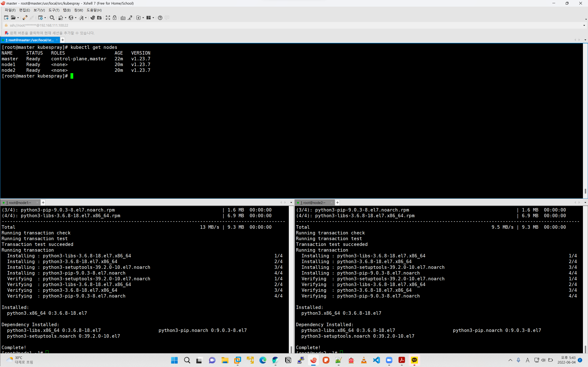The image size is (588, 367).
Task: Click the Search magnifier toolbar icon
Action: 52,18
